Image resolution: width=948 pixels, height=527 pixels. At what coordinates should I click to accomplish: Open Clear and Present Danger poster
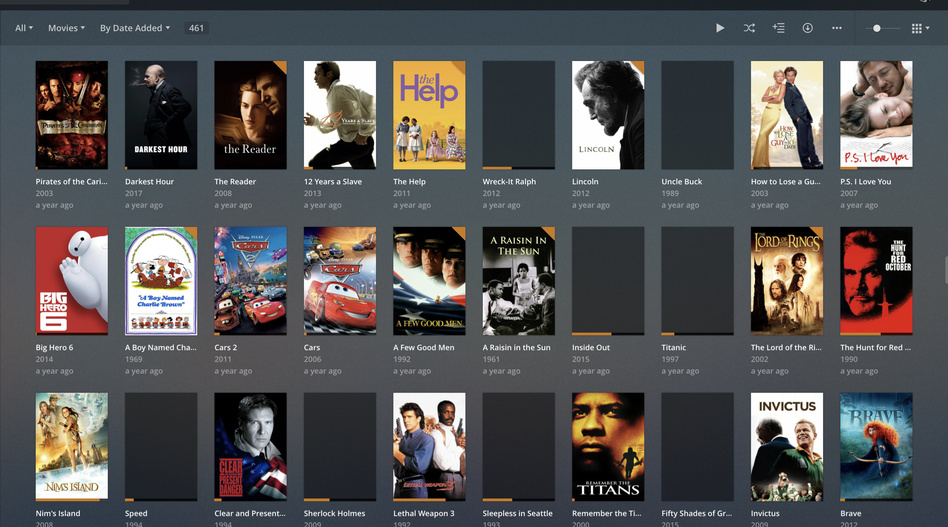(x=250, y=447)
